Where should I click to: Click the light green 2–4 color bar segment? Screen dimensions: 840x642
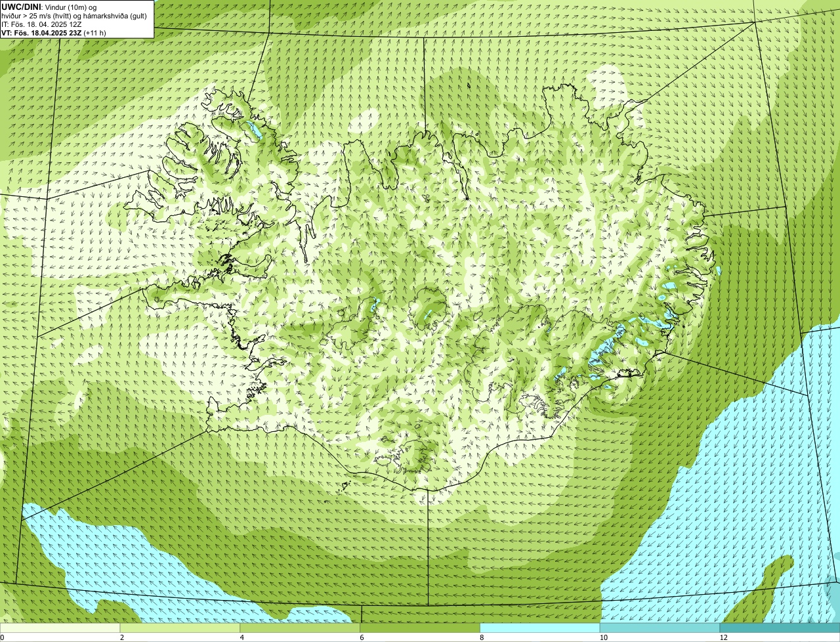point(180,628)
